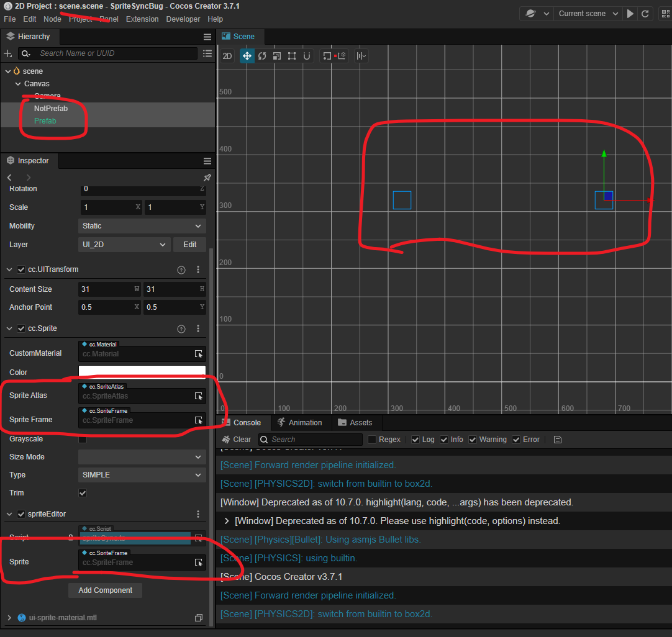Viewport: 672px width, 637px height.
Task: Toggle the Regex checkbox in Console
Action: (x=372, y=440)
